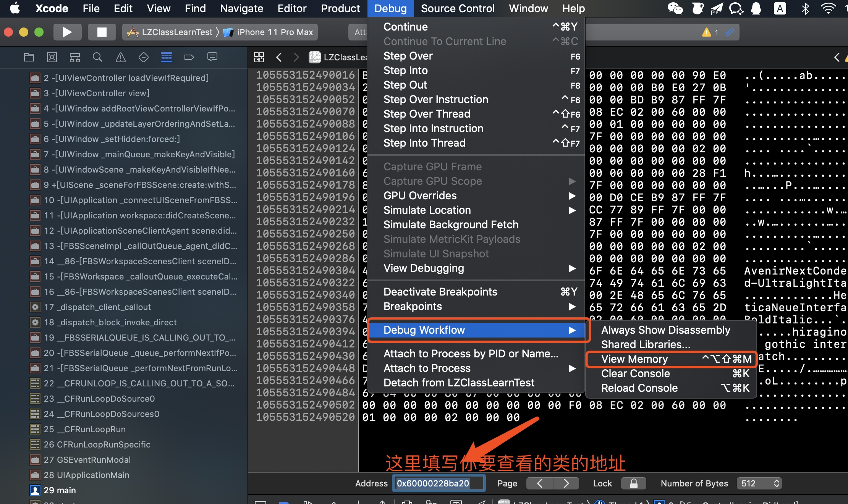Screen dimensions: 848x504
Task: Select Always Show Disassembly
Action: (671, 330)
